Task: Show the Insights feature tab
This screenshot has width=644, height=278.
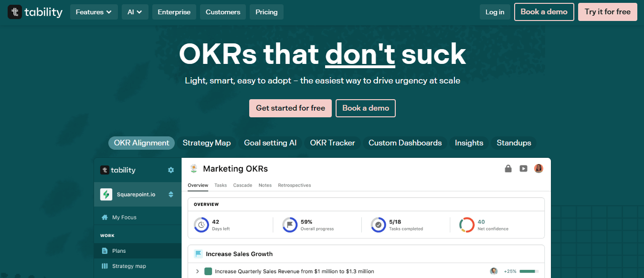Action: pyautogui.click(x=469, y=143)
